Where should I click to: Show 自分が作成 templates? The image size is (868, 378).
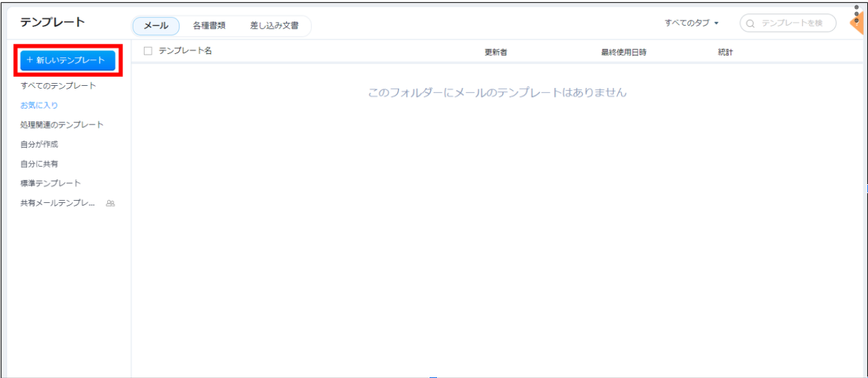click(x=39, y=144)
